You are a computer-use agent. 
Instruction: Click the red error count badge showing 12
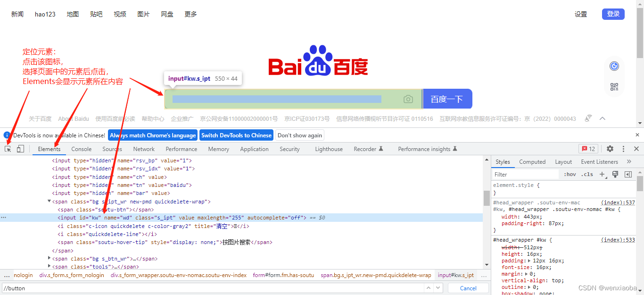click(588, 149)
